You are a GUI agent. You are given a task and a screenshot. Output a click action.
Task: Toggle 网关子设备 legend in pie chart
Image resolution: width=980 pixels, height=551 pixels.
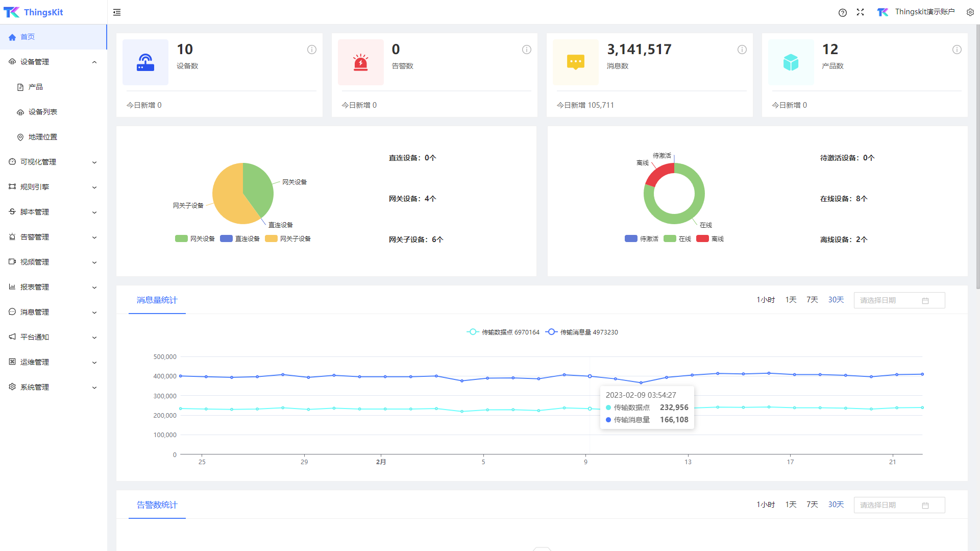(288, 238)
